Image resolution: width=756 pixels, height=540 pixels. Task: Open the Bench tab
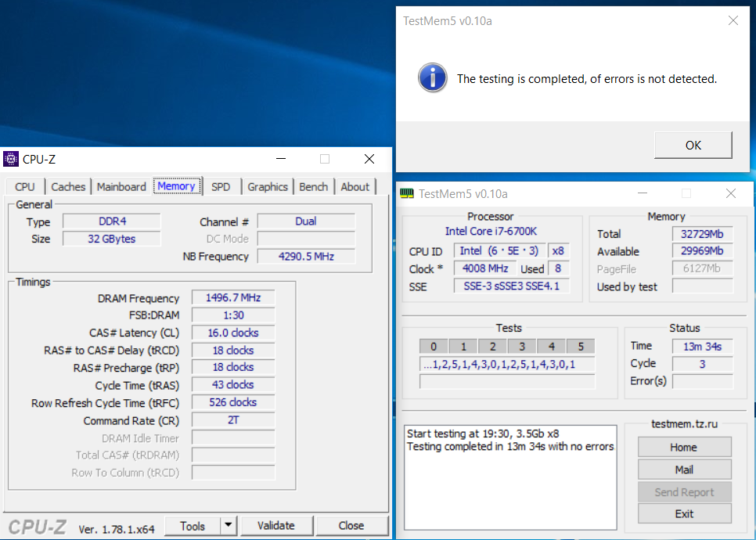click(x=313, y=186)
